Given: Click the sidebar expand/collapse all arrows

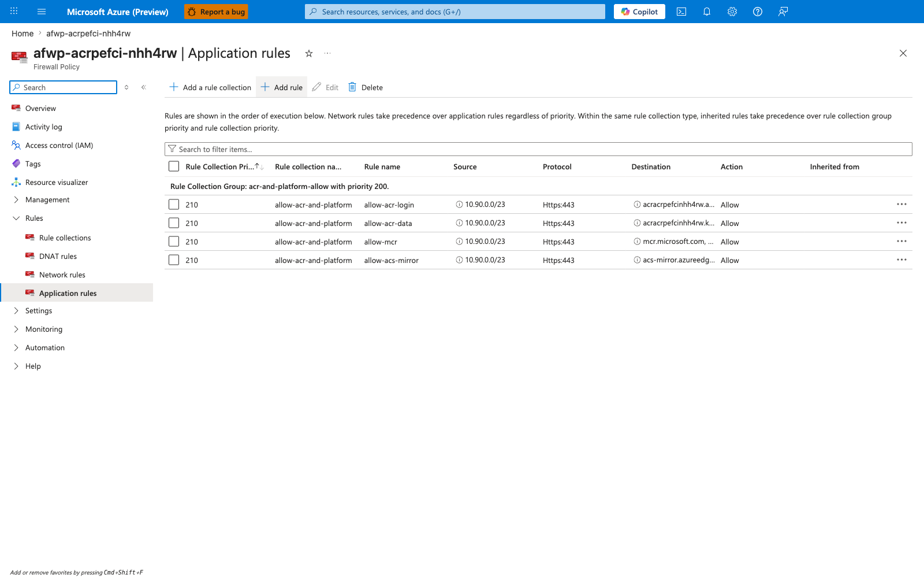Looking at the screenshot, I should 126,87.
